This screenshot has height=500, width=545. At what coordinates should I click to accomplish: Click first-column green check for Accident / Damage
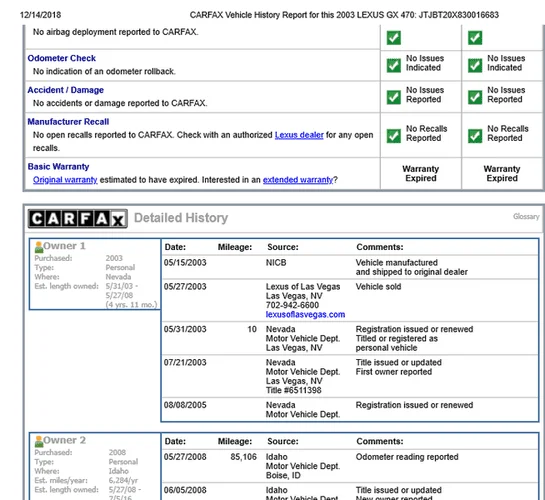pyautogui.click(x=393, y=97)
